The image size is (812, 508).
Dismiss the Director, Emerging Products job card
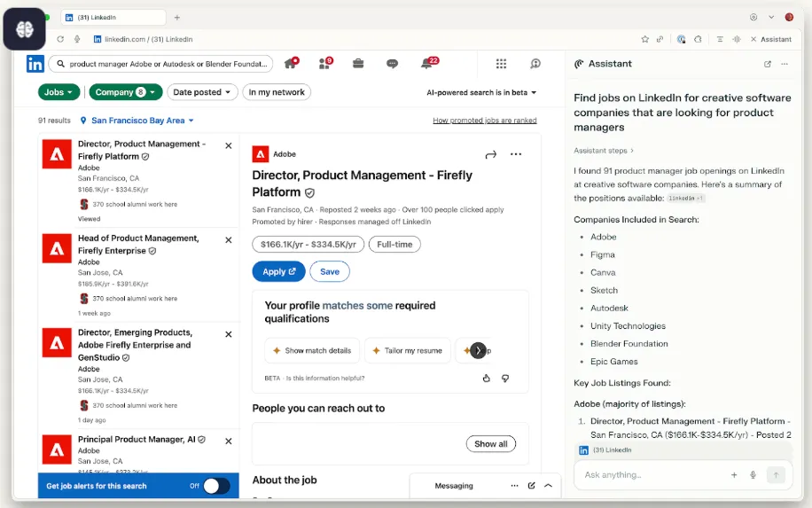click(229, 334)
